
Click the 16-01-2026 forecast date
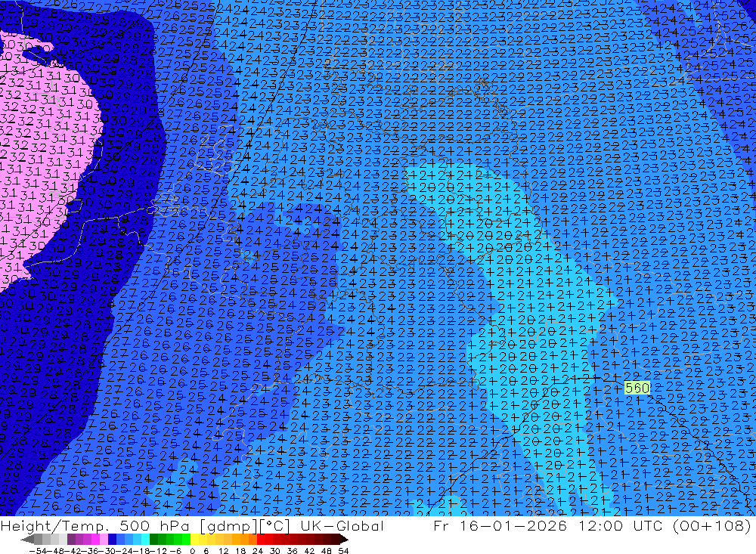[512, 525]
